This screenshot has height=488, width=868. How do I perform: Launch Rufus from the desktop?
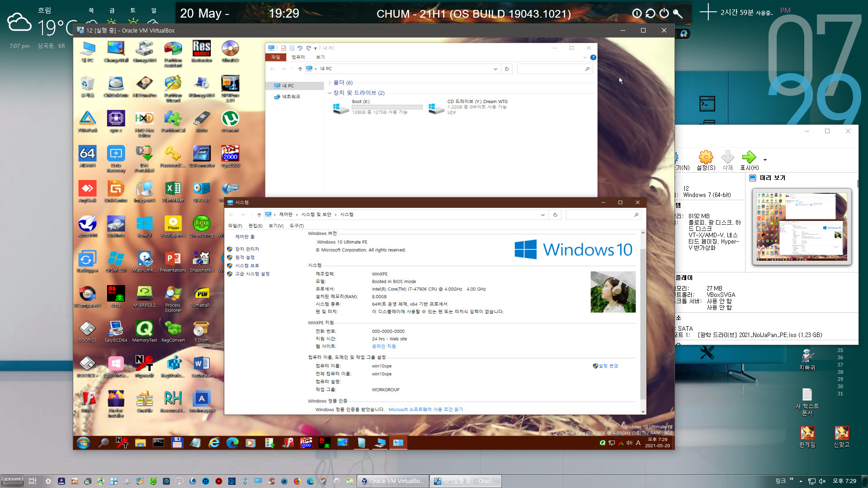tap(202, 122)
